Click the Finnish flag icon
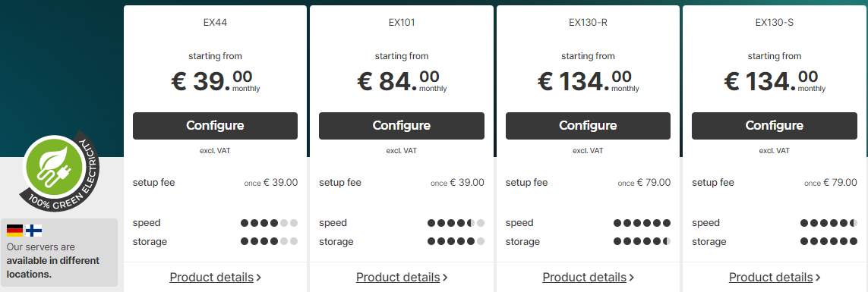This screenshot has width=868, height=292. (x=33, y=231)
